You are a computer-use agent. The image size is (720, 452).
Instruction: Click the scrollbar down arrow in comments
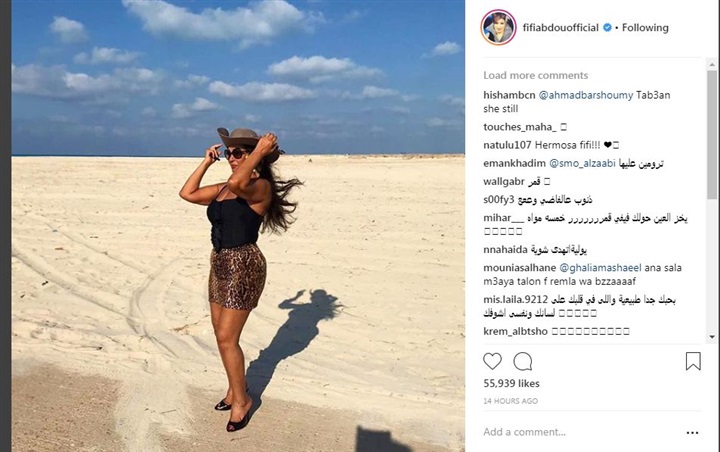click(712, 337)
